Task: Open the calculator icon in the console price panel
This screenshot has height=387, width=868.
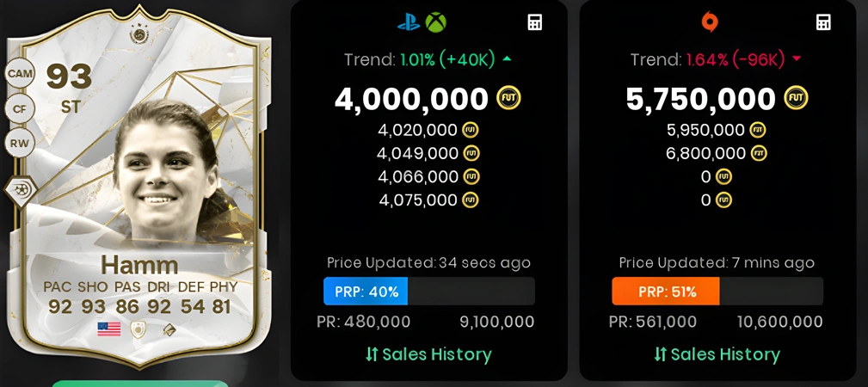Action: 535,22
